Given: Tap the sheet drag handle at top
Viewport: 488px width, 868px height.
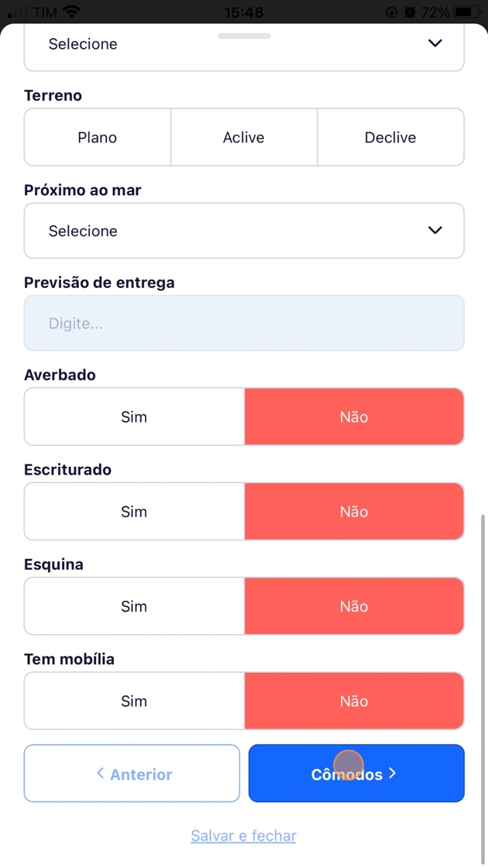Looking at the screenshot, I should pos(244,36).
